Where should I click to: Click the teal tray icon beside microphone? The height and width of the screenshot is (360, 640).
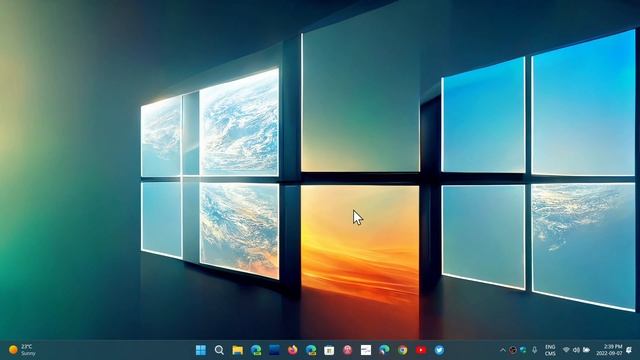click(523, 350)
